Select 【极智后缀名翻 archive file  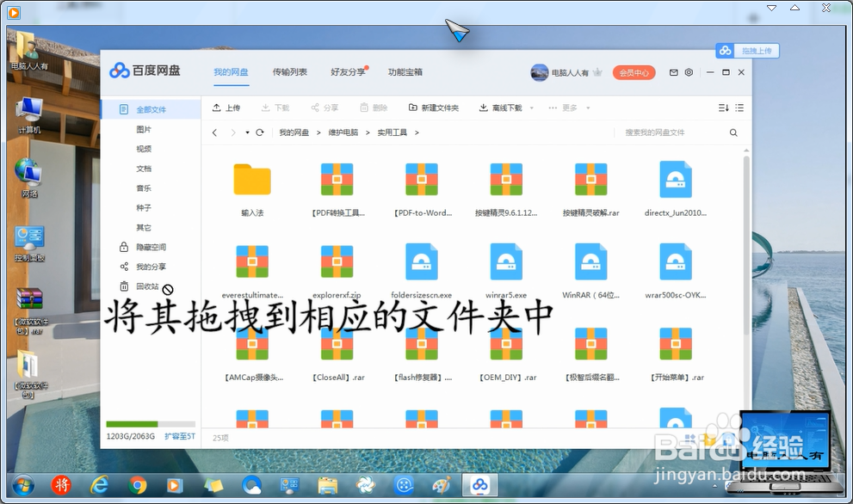click(x=590, y=344)
